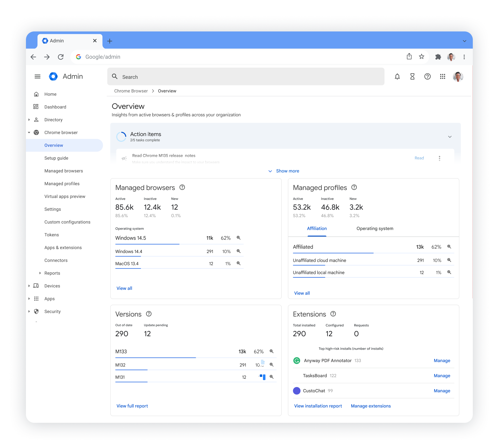Screen dimensions: 499x448
Task: Click the Admin search field
Action: [x=246, y=77]
